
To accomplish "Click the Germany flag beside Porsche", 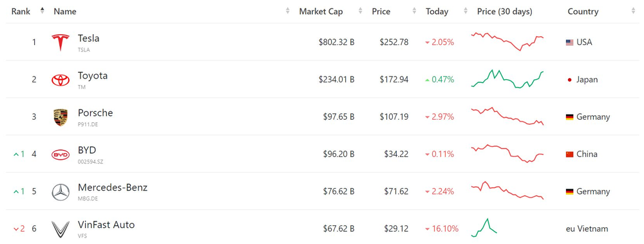I will [569, 117].
